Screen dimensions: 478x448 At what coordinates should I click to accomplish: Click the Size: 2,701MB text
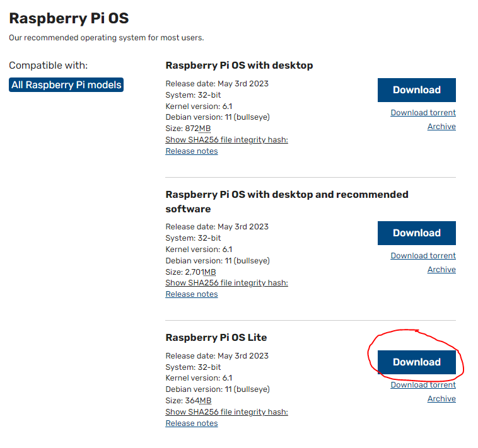coord(190,272)
